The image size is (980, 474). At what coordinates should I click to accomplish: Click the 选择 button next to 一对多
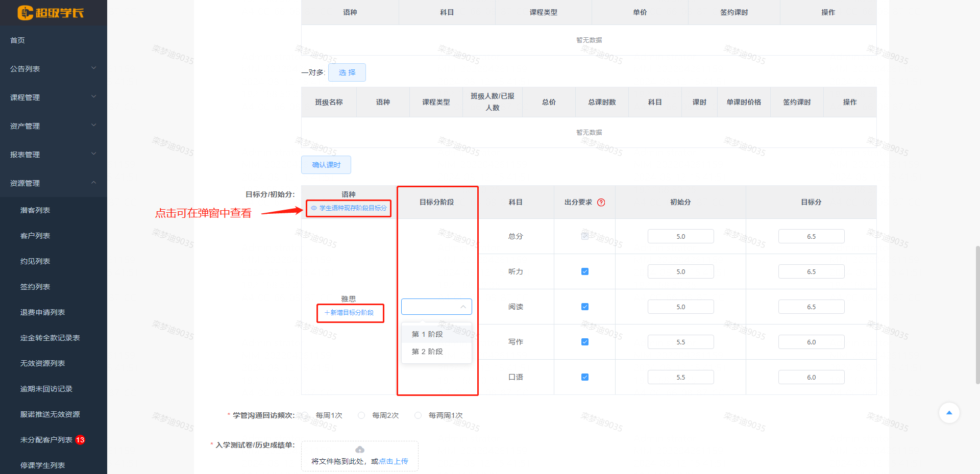(x=347, y=72)
